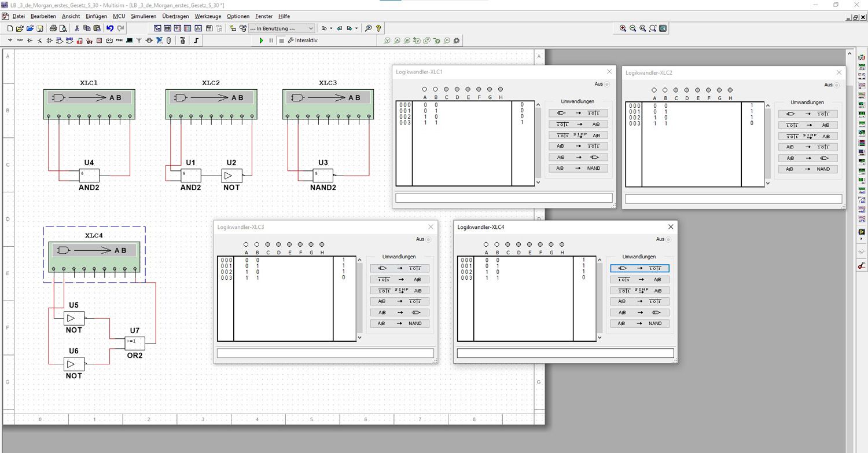Click the Print icon in the toolbar
This screenshot has width=868, height=453.
point(53,28)
